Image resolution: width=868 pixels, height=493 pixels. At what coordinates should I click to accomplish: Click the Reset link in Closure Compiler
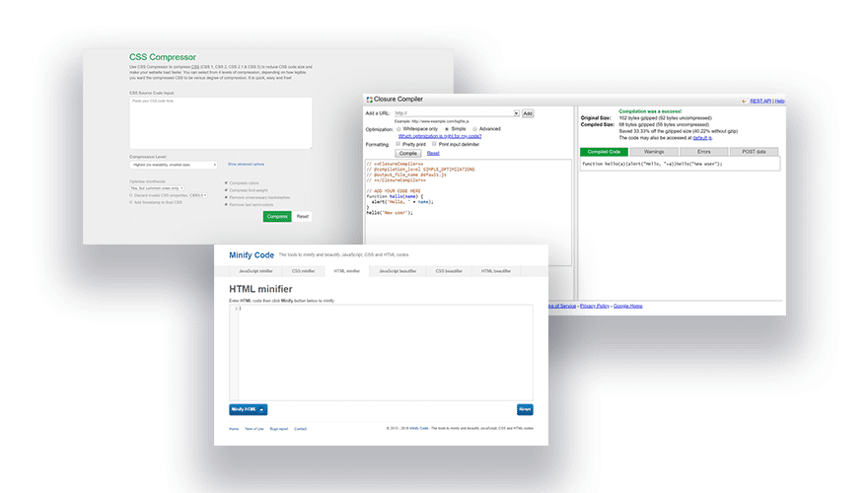click(x=433, y=153)
